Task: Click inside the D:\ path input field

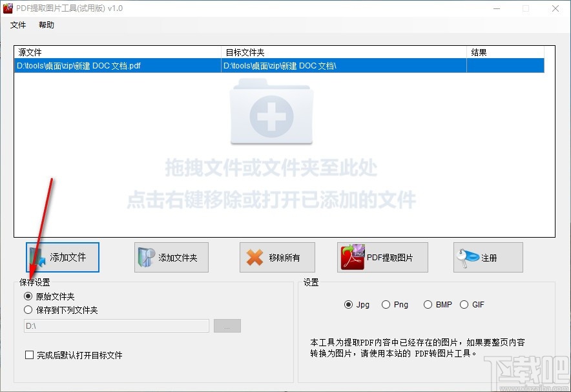Action: click(116, 326)
